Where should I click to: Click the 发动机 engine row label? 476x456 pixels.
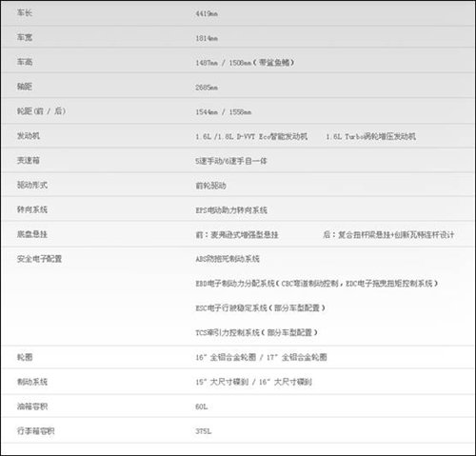point(29,136)
